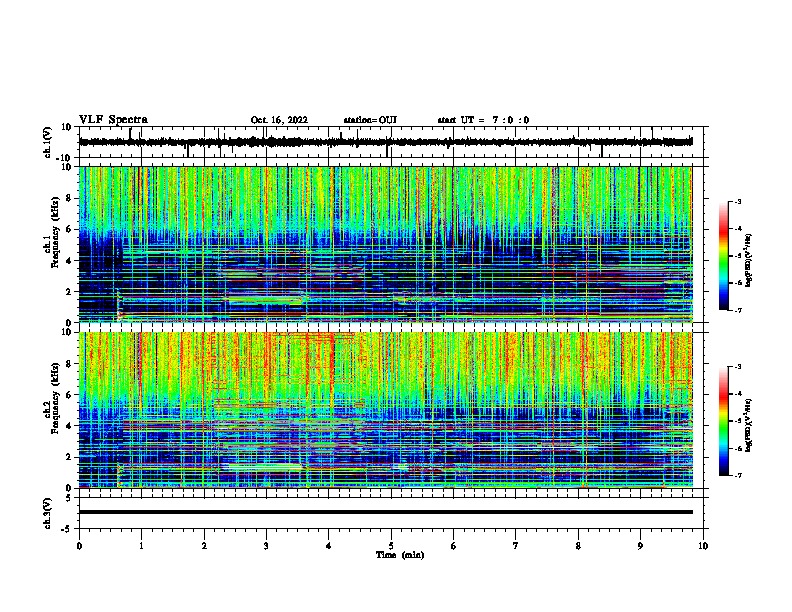The height and width of the screenshot is (612, 792).
Task: Click the '0' tick on the time axis
Action: pos(79,546)
